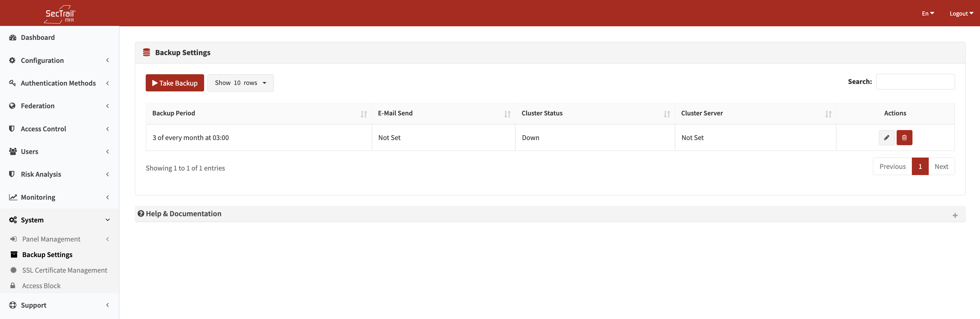Select Access Block in System menu
This screenshot has height=319, width=980.
coord(41,286)
